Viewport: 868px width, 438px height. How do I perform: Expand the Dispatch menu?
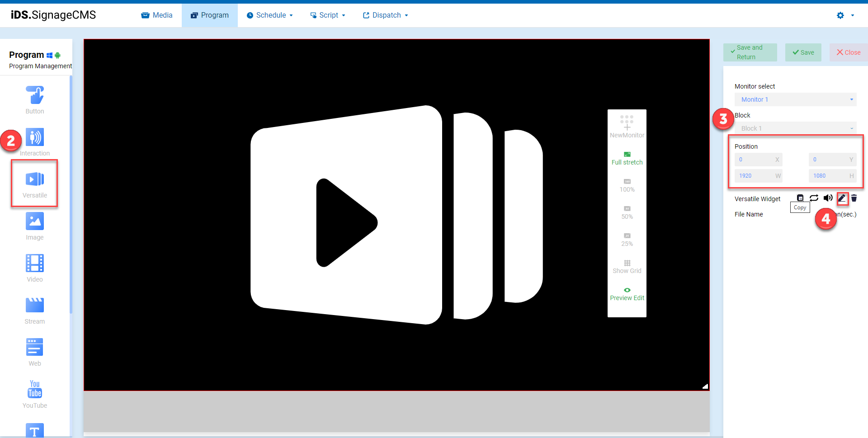386,15
